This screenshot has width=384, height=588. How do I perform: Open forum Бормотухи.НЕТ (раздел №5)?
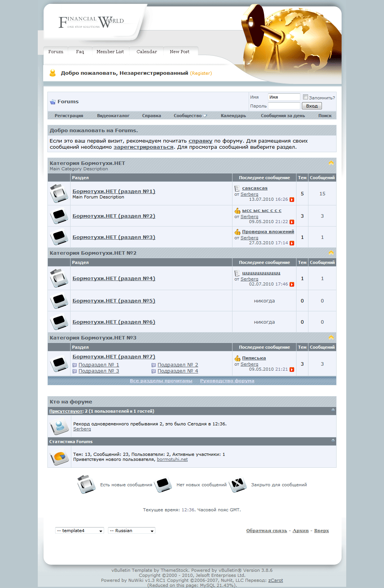[x=114, y=301]
